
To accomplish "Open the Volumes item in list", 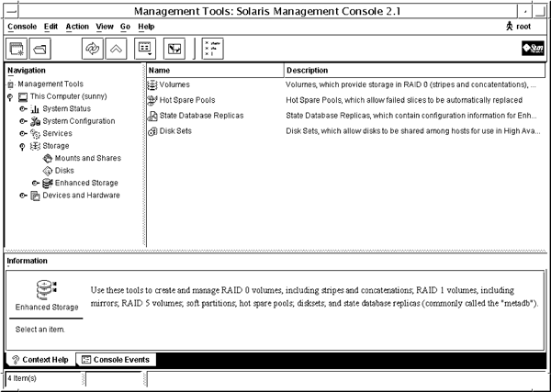I will coord(174,84).
